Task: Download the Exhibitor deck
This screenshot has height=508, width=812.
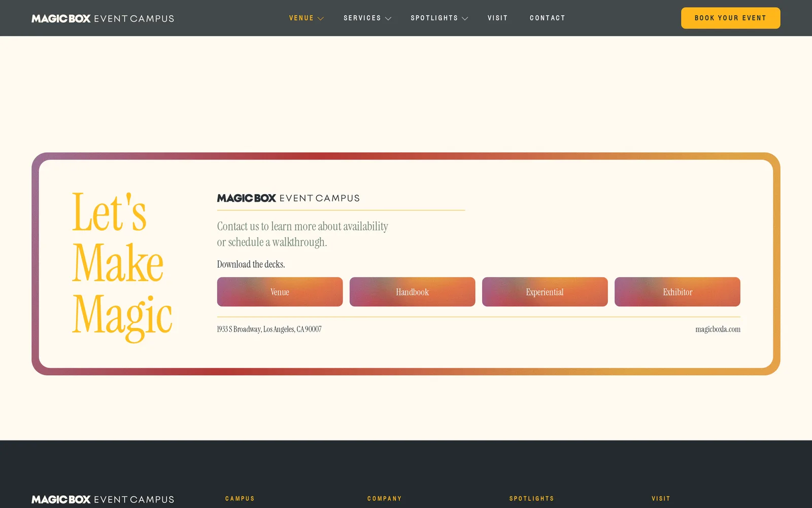Action: (x=677, y=292)
